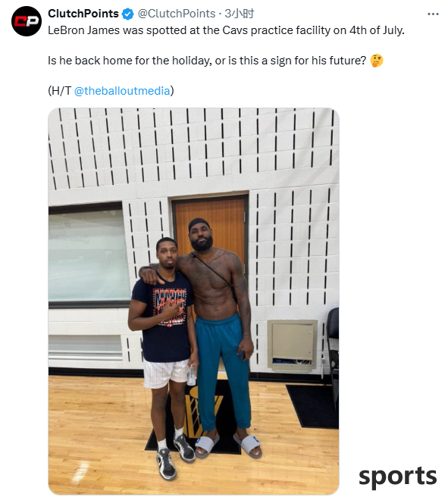
Task: Click the (H/T credit text
Action: tap(60, 91)
